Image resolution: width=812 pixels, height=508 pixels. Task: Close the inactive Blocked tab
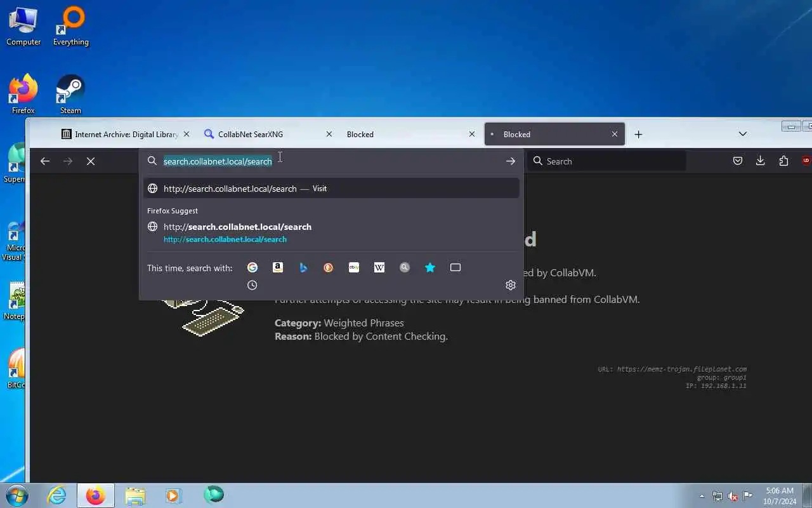coord(472,134)
